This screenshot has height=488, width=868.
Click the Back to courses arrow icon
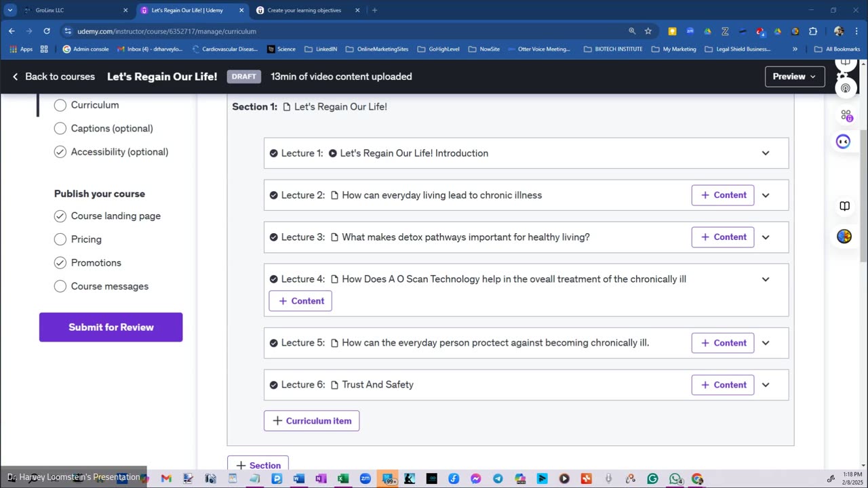click(15, 77)
